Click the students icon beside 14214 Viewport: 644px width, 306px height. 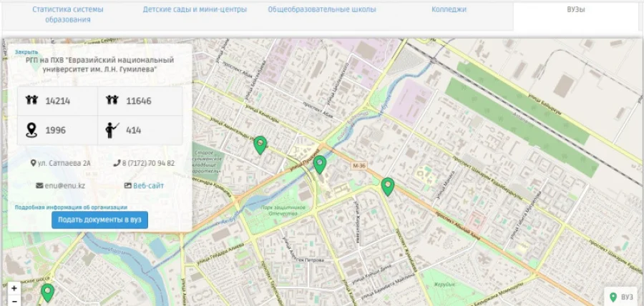click(x=31, y=101)
